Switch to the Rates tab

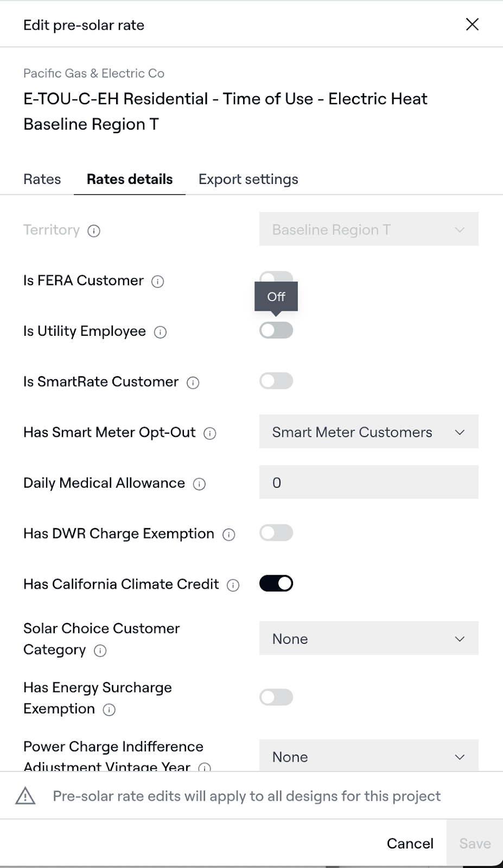click(42, 179)
